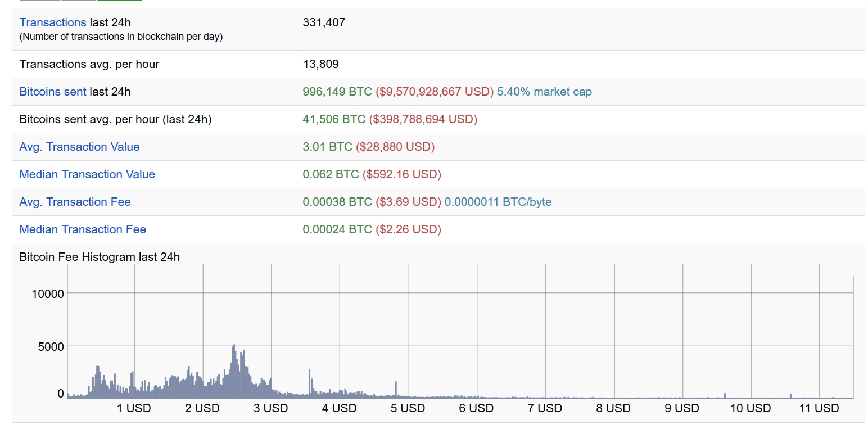
Task: Open Avg. Transaction Fee link
Action: (x=75, y=202)
